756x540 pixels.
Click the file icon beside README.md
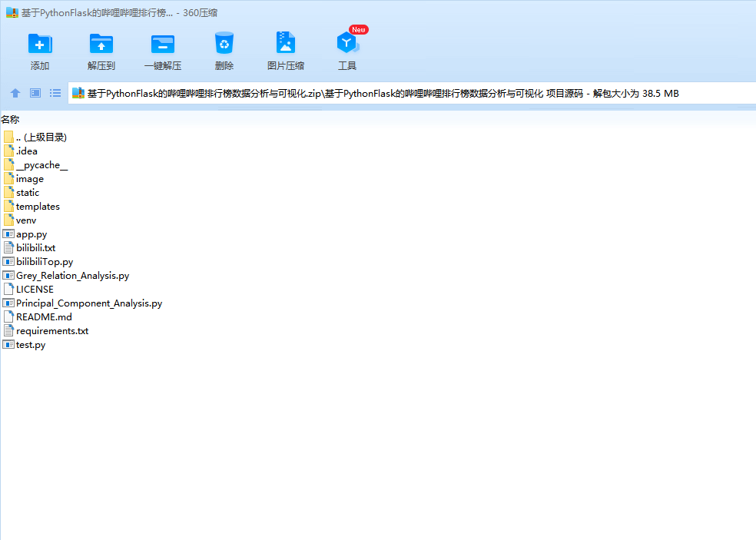point(8,316)
